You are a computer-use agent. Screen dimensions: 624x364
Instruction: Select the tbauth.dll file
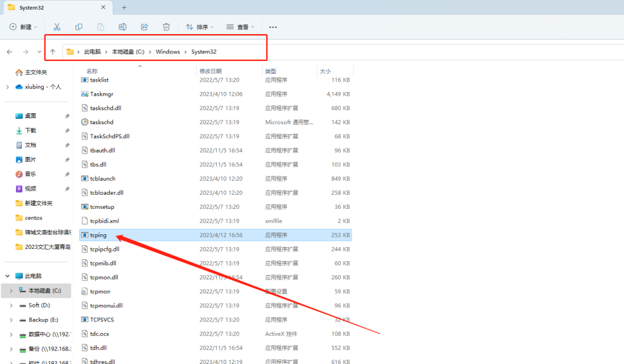[215, 150]
